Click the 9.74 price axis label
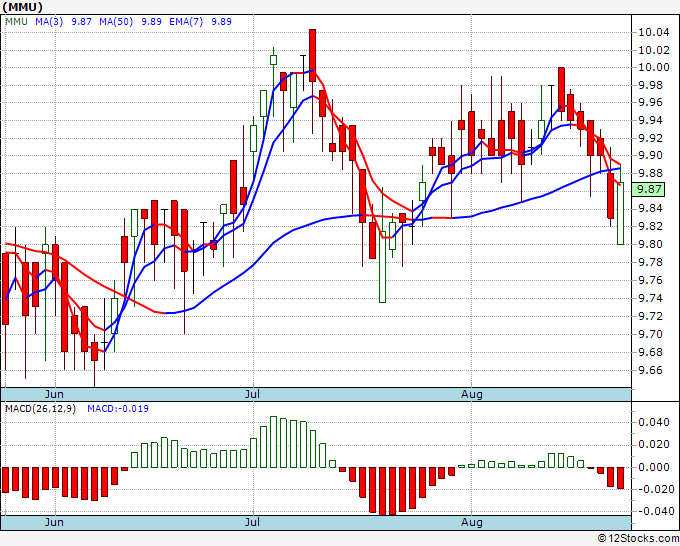 (650, 298)
